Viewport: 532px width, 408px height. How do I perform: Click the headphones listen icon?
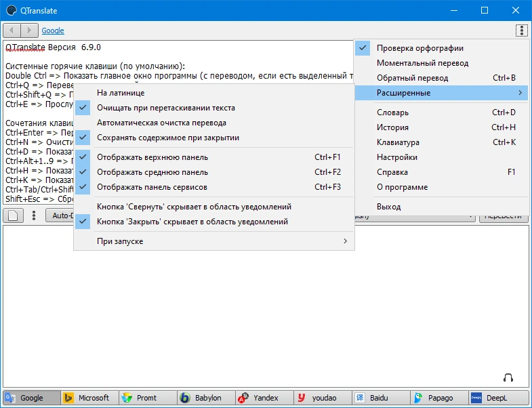[508, 378]
